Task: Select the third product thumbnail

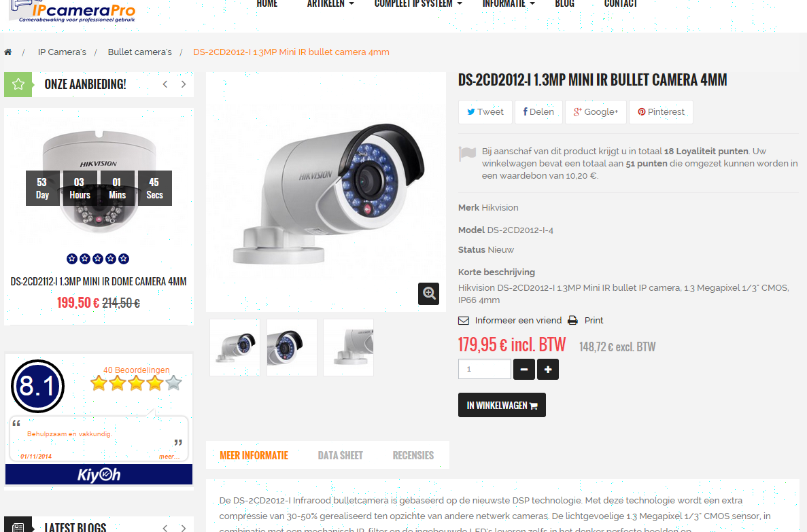Action: pos(348,347)
